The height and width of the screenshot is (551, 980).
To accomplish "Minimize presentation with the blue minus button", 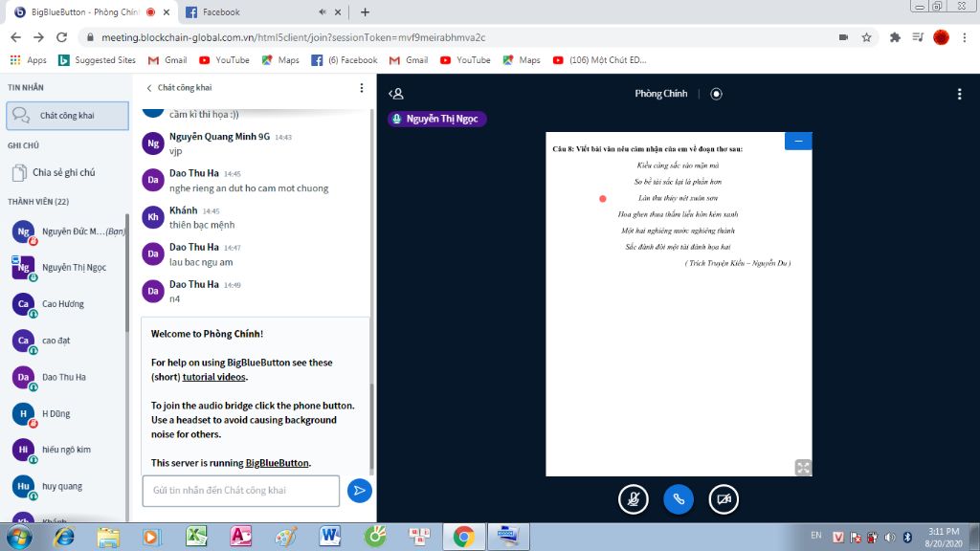I will (798, 142).
